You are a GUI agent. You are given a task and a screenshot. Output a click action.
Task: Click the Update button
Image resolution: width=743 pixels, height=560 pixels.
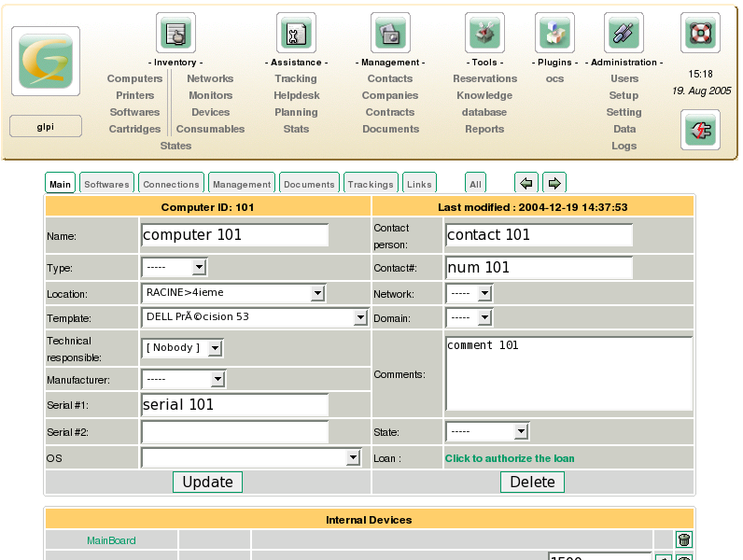pos(207,482)
